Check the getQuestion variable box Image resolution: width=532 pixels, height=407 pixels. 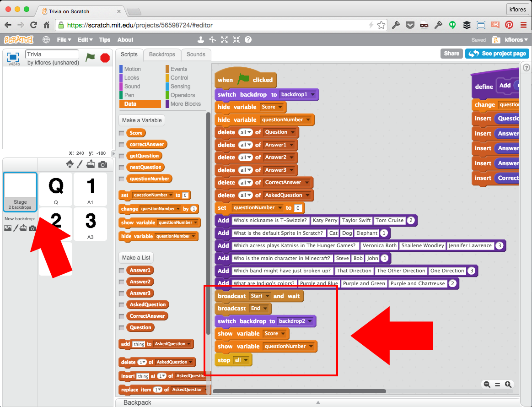(122, 156)
